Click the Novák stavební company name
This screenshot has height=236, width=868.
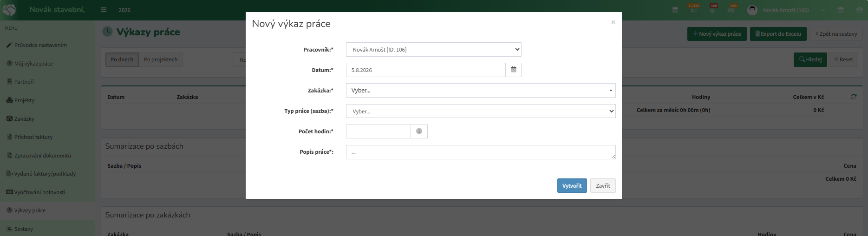point(57,10)
